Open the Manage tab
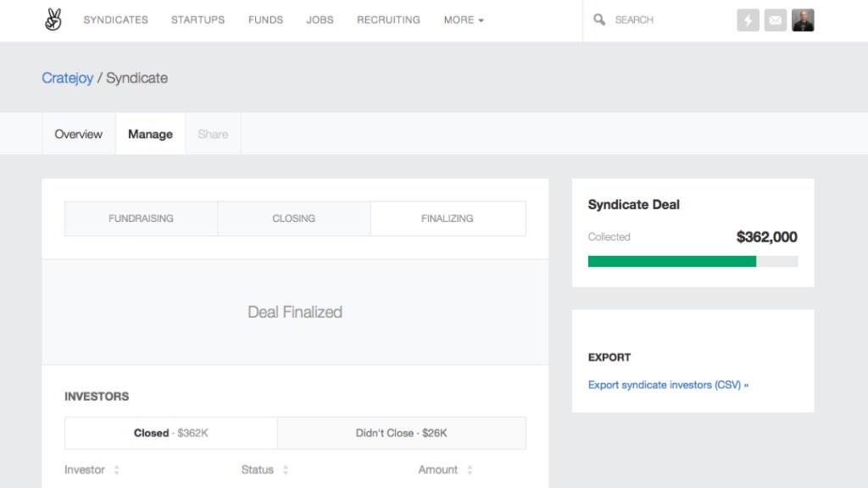This screenshot has height=488, width=868. (150, 134)
